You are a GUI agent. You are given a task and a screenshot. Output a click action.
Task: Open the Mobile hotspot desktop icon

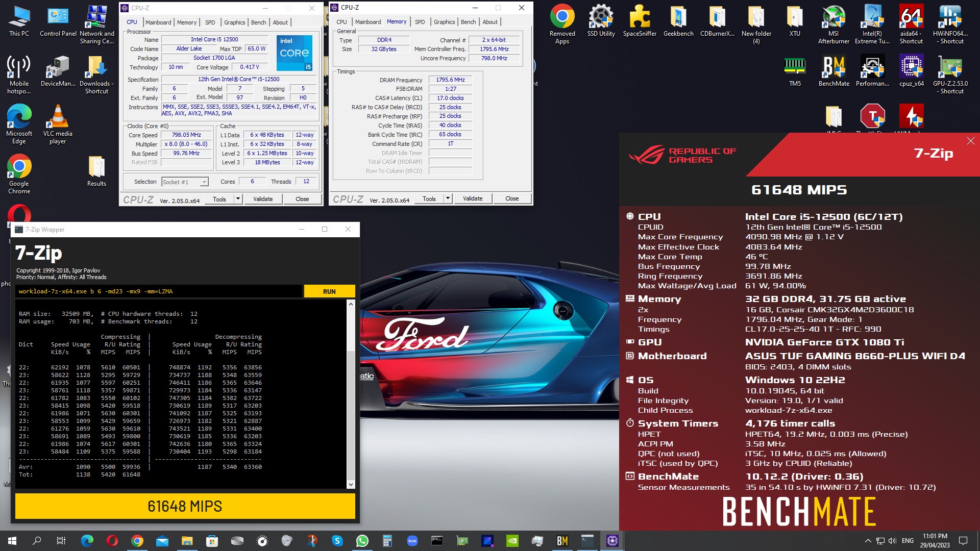[x=19, y=75]
